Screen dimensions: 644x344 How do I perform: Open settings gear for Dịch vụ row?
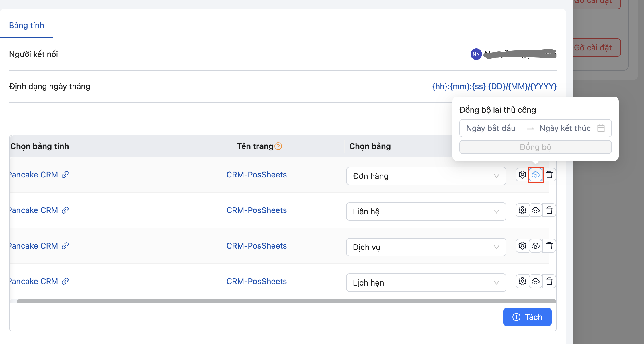tap(522, 246)
